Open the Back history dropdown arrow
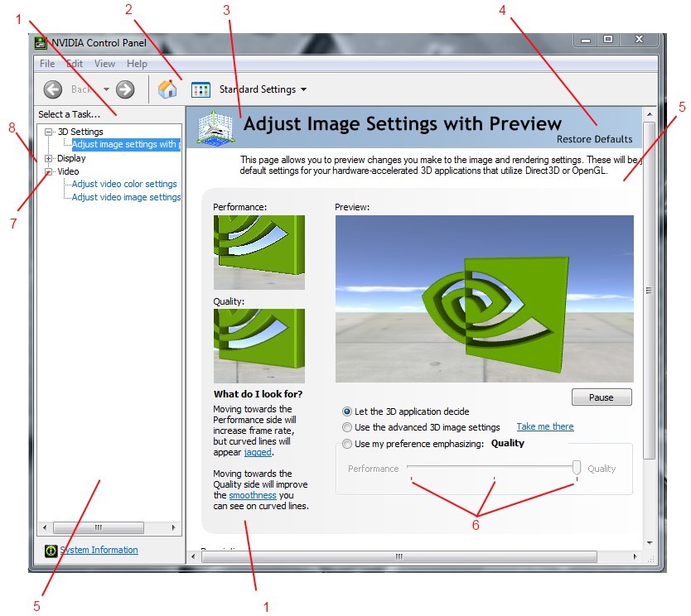 pos(106,89)
